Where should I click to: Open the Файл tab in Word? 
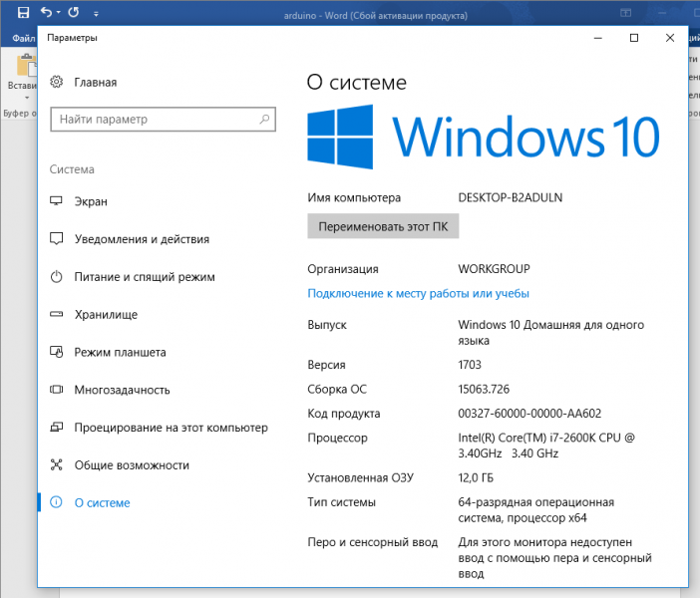(x=23, y=38)
